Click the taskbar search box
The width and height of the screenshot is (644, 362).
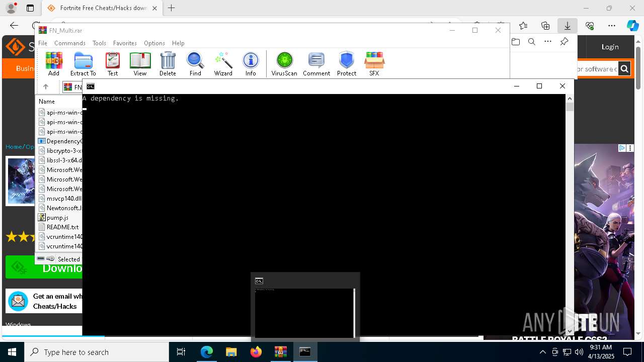97,352
